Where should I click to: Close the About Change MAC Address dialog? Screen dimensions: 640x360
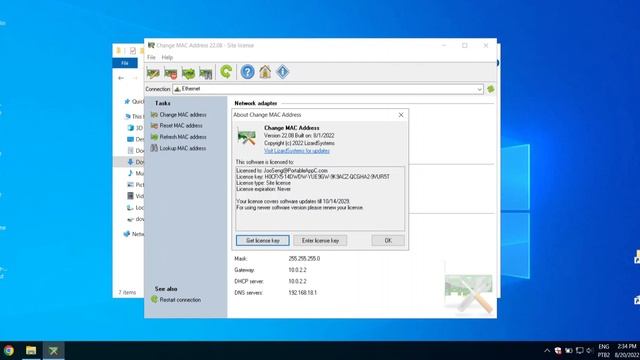click(401, 115)
